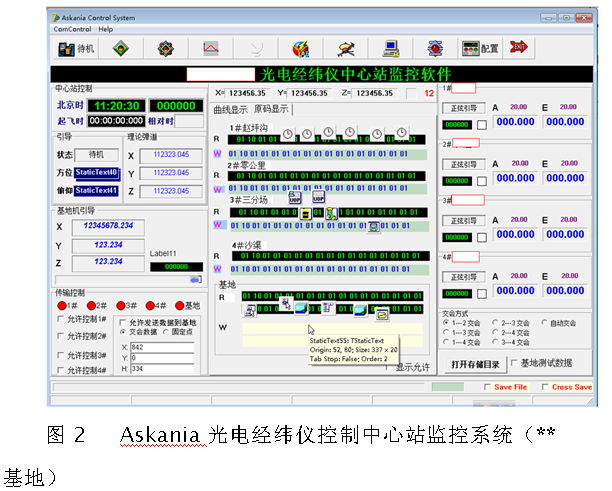Click the first clock icon in 1#赵坪沟 row
The width and height of the screenshot is (612, 491).
(x=286, y=134)
